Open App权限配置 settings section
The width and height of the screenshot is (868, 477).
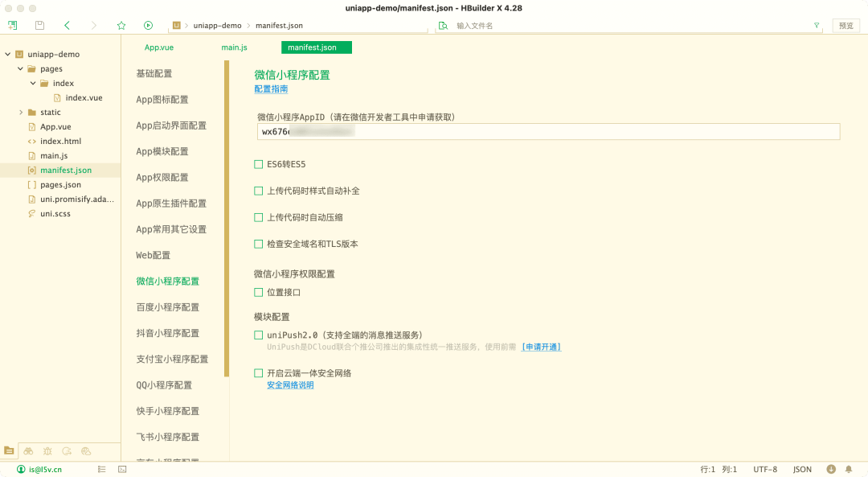click(162, 177)
